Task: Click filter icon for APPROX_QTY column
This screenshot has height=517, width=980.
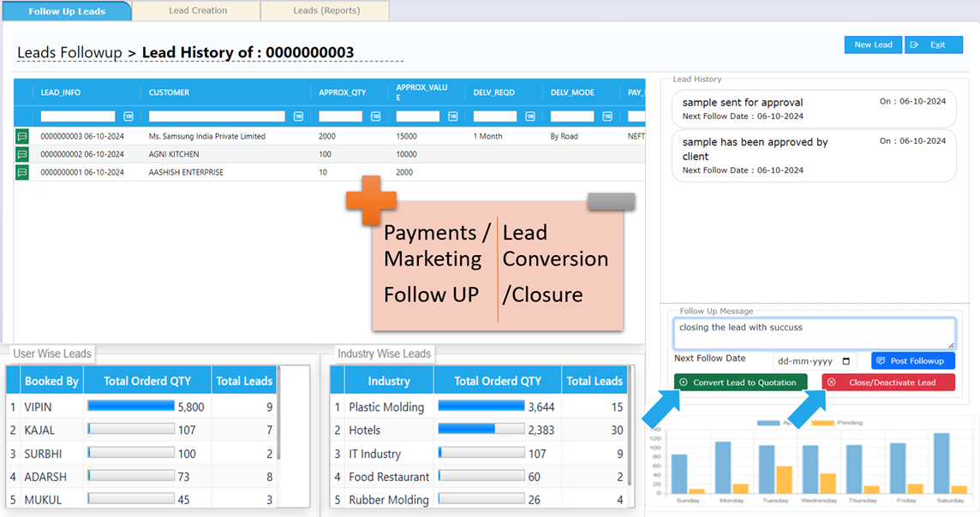Action: [375, 116]
